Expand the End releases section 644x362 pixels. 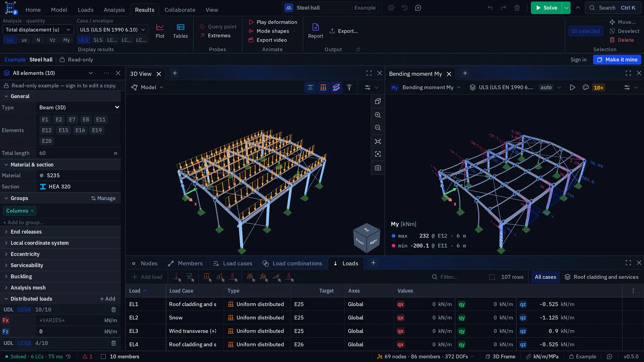tap(60, 232)
